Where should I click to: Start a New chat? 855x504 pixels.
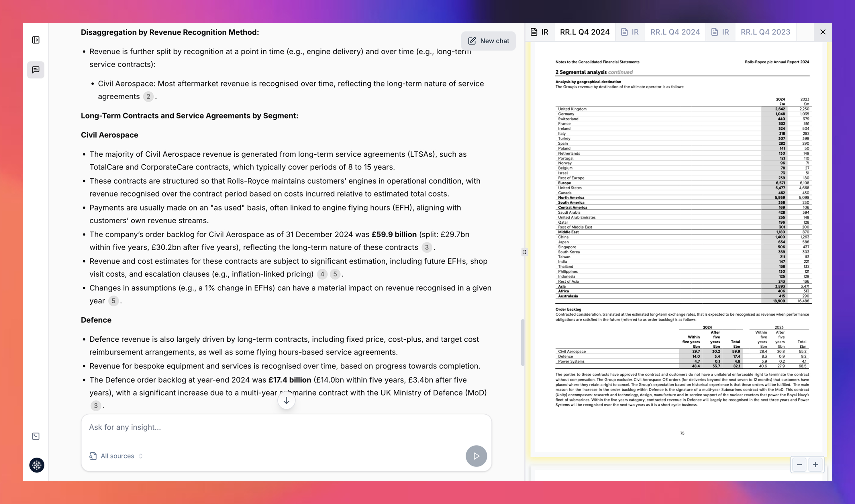point(488,41)
